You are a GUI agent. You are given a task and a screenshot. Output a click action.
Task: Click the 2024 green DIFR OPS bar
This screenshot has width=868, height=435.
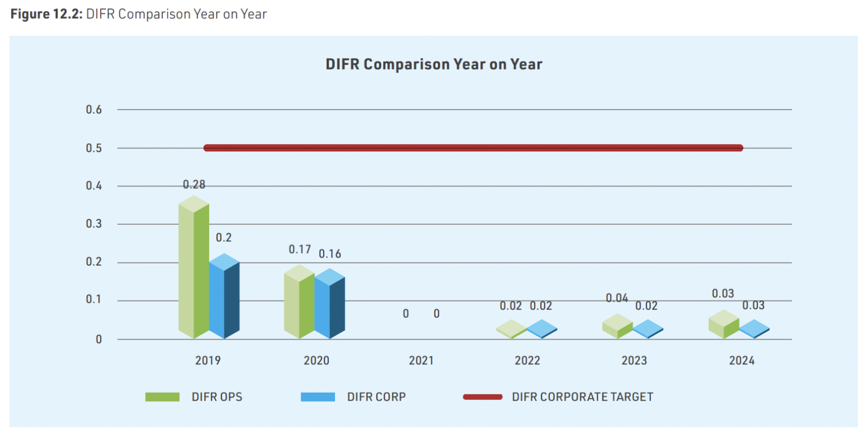pyautogui.click(x=723, y=326)
